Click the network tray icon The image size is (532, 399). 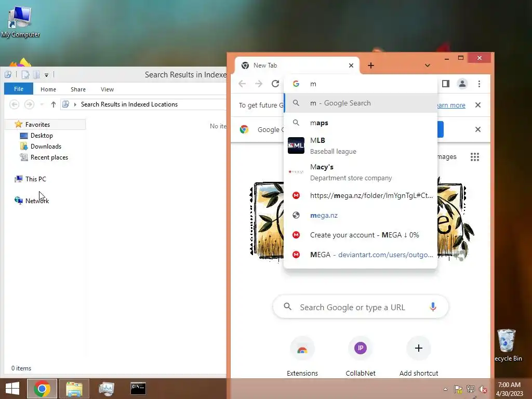471,389
